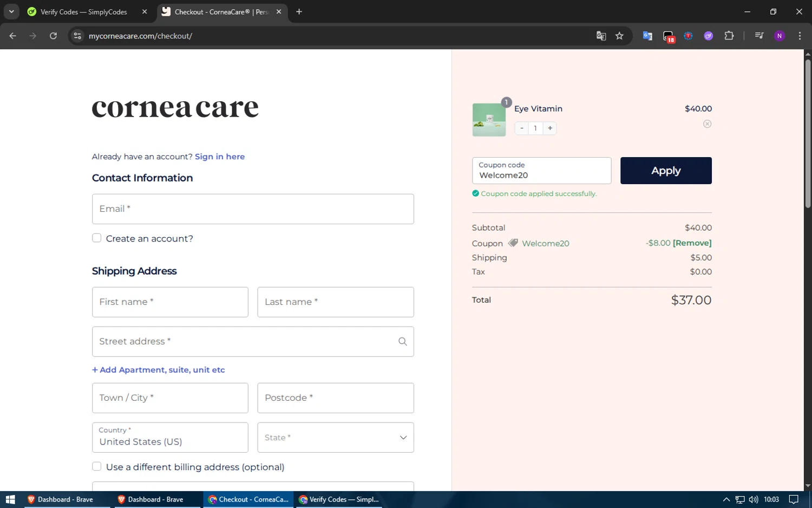Open the Verify Codes taskbar item
Image resolution: width=812 pixels, height=508 pixels.
click(x=339, y=499)
